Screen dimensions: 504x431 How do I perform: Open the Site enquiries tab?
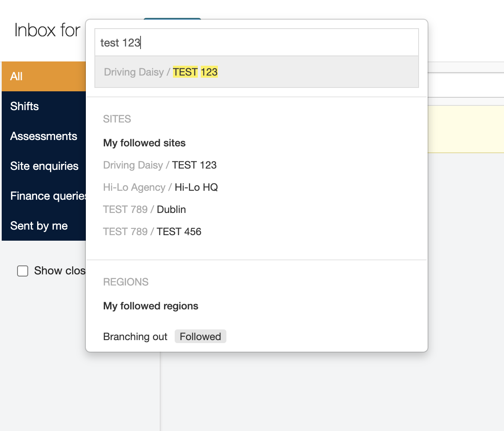[44, 166]
